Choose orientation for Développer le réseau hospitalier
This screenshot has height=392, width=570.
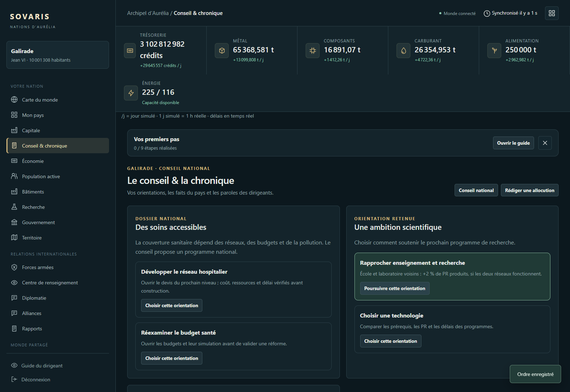(x=172, y=305)
